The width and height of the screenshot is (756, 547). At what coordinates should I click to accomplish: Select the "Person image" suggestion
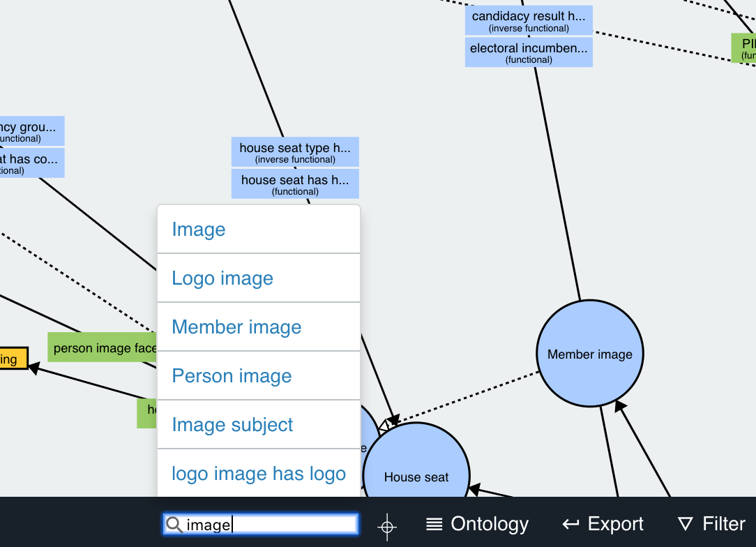(x=232, y=375)
